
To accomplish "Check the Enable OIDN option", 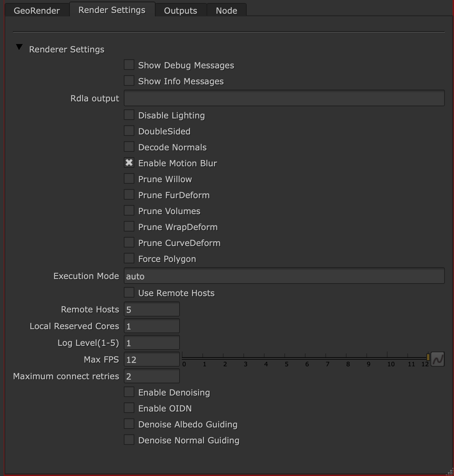I will tap(129, 408).
